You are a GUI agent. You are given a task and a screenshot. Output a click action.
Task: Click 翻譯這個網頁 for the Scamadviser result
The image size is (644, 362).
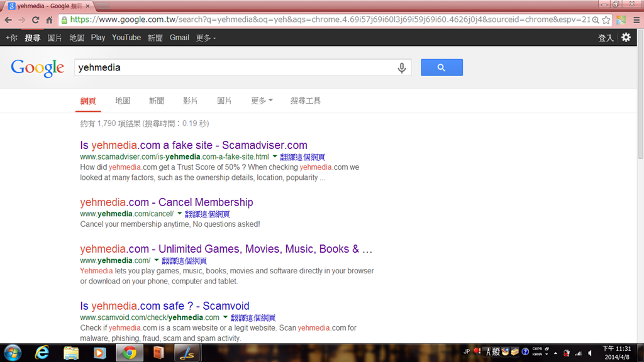(x=303, y=156)
